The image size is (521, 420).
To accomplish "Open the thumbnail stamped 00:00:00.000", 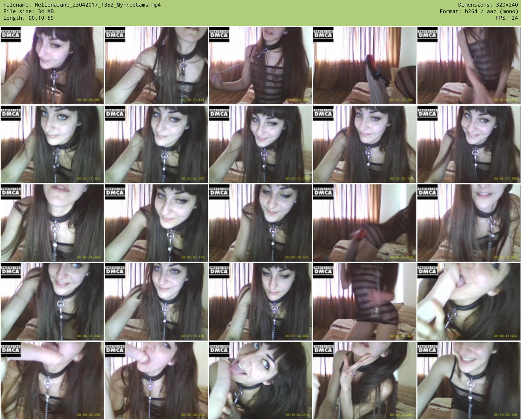I will [x=52, y=66].
